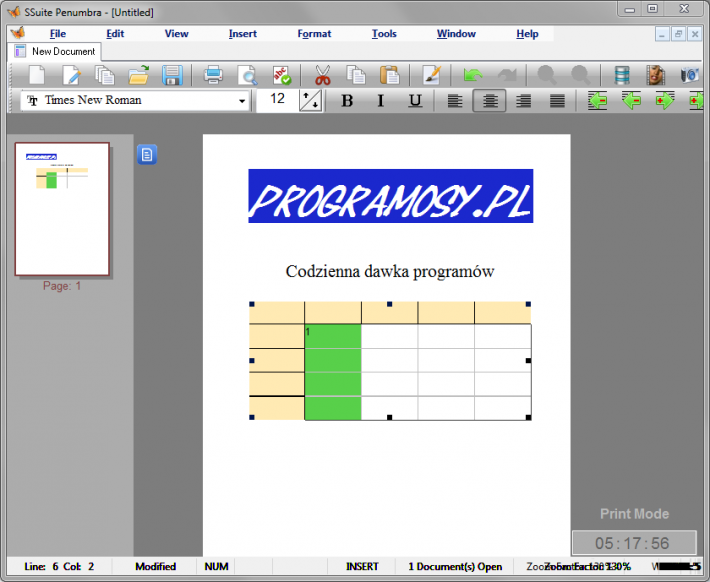Print the document with the printer icon
Image resolution: width=710 pixels, height=582 pixels.
[213, 75]
